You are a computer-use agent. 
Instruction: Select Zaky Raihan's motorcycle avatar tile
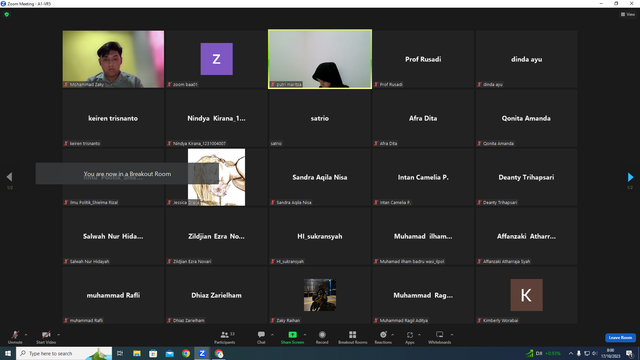tap(320, 295)
